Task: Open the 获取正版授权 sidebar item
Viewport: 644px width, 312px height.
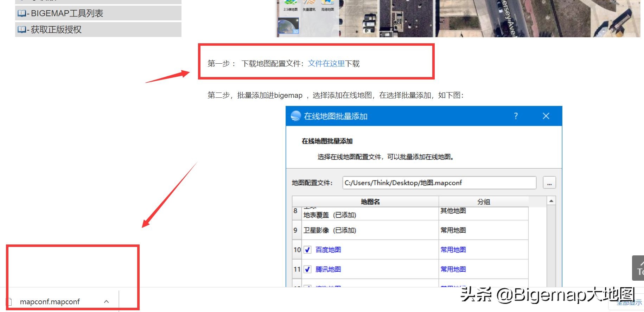Action: pyautogui.click(x=56, y=30)
